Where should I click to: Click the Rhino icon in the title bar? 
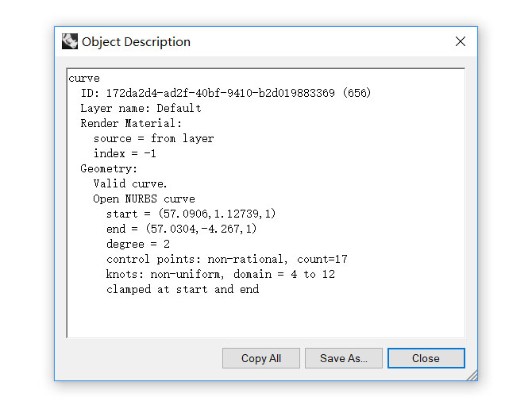coord(70,41)
